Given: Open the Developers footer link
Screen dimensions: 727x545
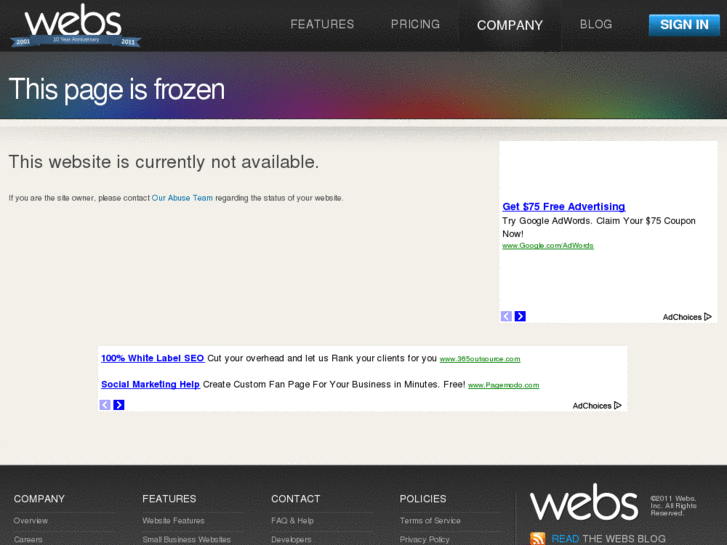Looking at the screenshot, I should point(291,539).
